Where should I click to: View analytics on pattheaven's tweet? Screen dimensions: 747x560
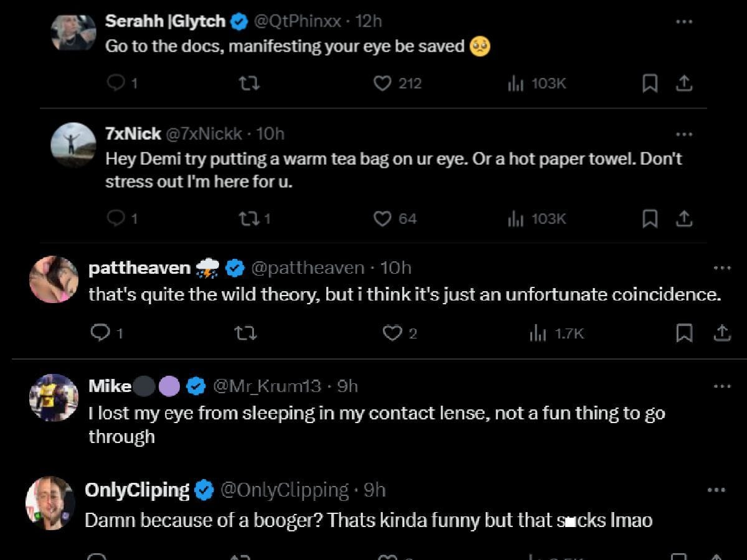[537, 334]
